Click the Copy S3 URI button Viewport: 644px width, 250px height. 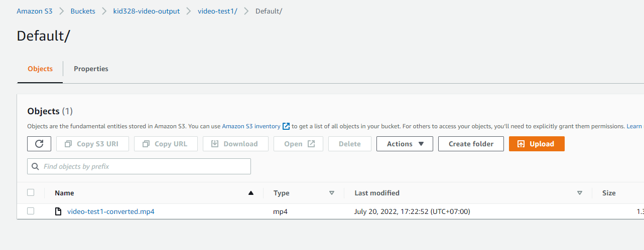[x=92, y=144]
